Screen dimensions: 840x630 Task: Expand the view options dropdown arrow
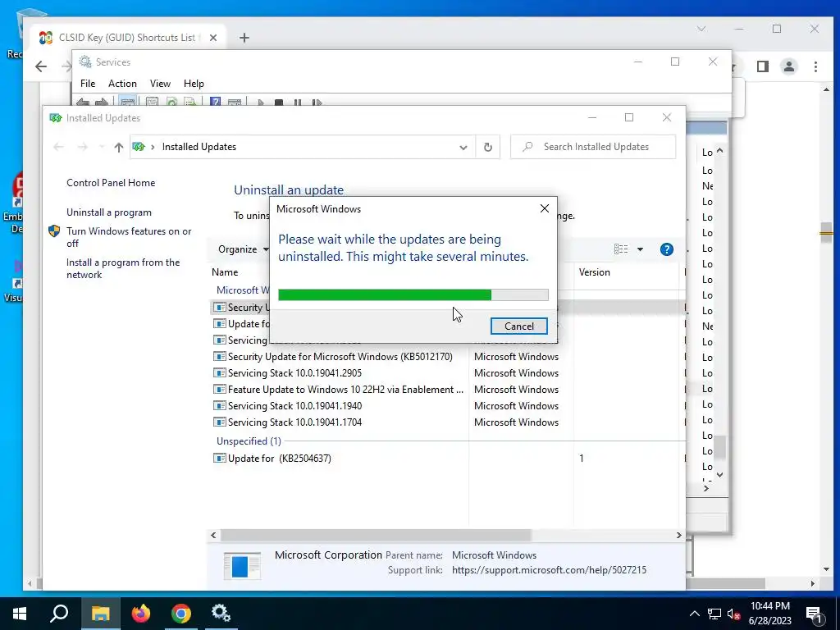[640, 249]
